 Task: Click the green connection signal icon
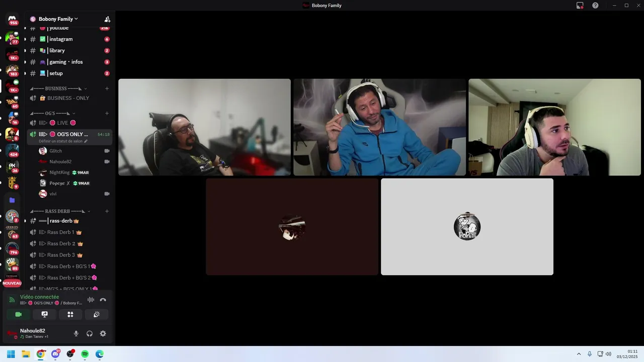coord(12,300)
